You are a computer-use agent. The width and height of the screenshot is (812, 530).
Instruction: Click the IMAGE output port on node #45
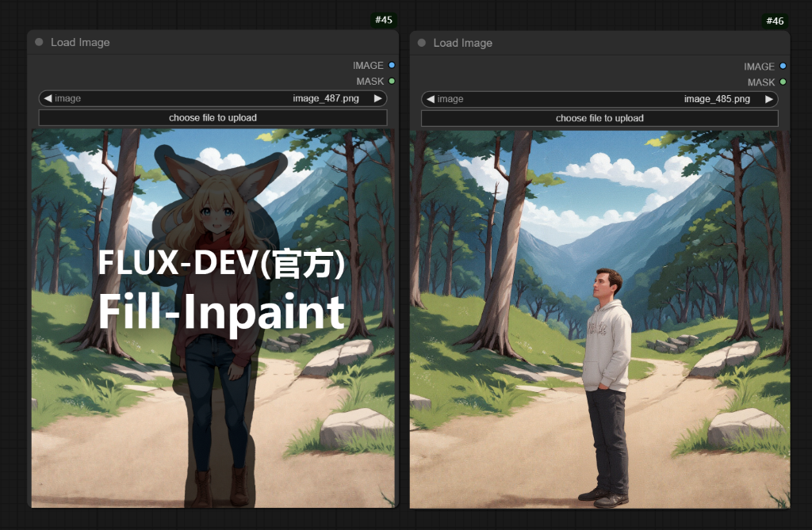tap(392, 65)
